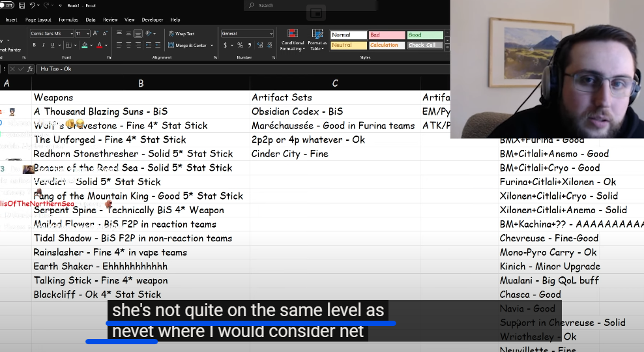This screenshot has width=644, height=352.
Task: Select column B header
Action: pos(141,83)
